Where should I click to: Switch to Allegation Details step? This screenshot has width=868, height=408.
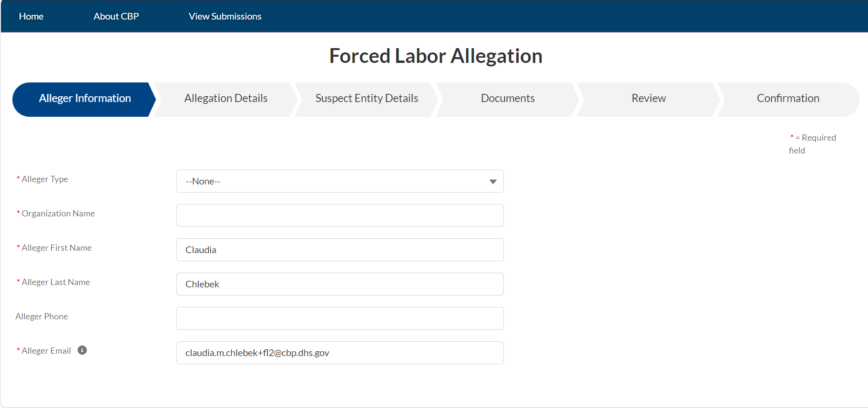point(226,99)
